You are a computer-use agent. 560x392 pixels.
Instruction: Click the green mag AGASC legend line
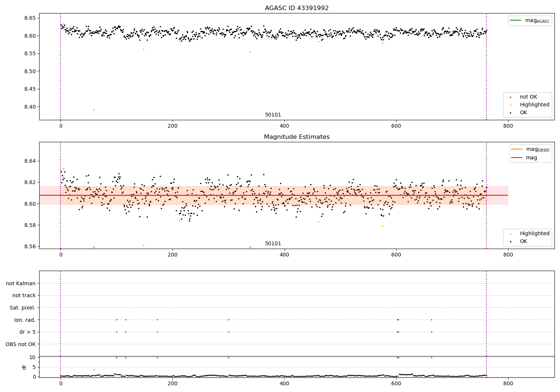516,21
